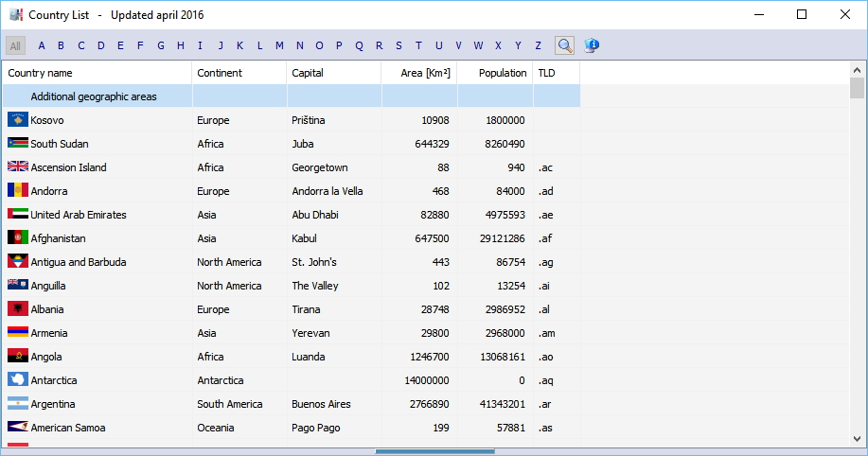Select the Additional geographic areas row

tap(94, 96)
